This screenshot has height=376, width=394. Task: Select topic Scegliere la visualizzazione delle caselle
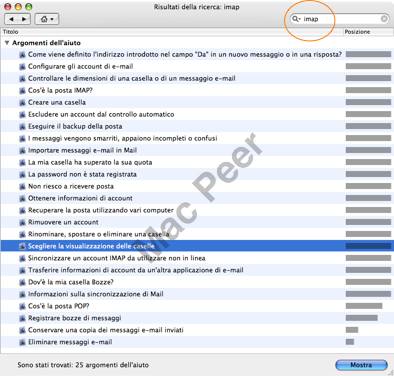pos(91,246)
